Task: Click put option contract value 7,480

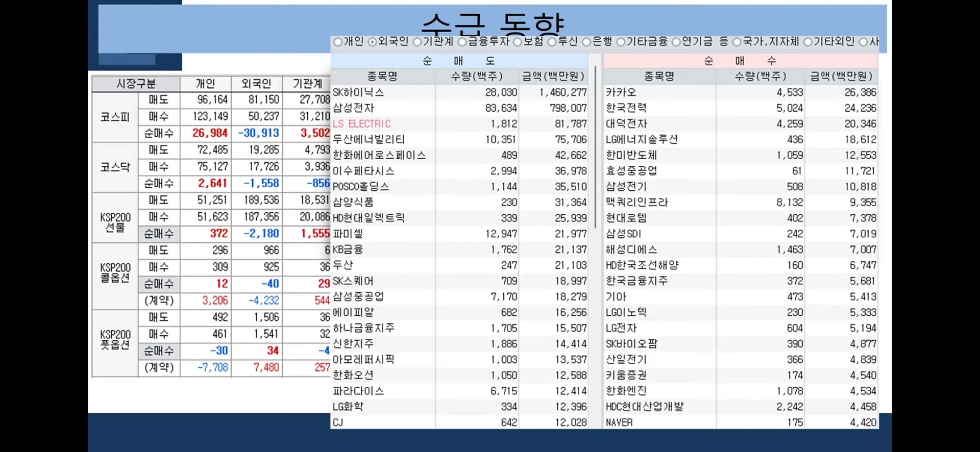Action: click(266, 367)
